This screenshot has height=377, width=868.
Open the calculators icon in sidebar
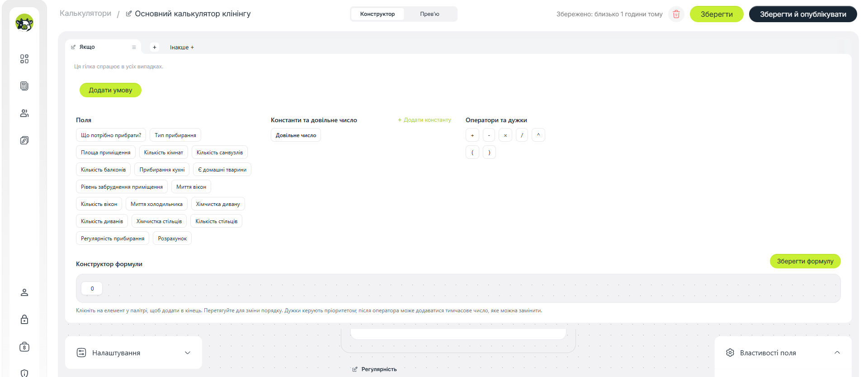(x=24, y=86)
